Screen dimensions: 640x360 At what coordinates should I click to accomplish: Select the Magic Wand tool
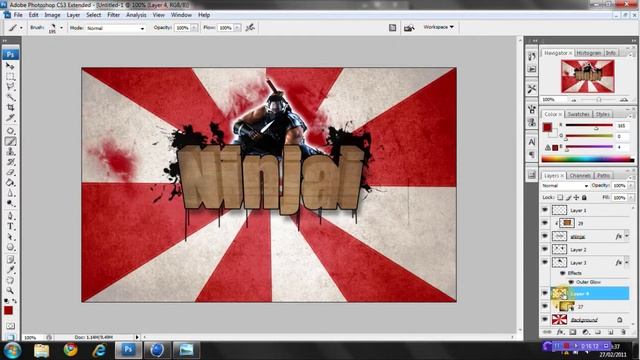point(10,97)
